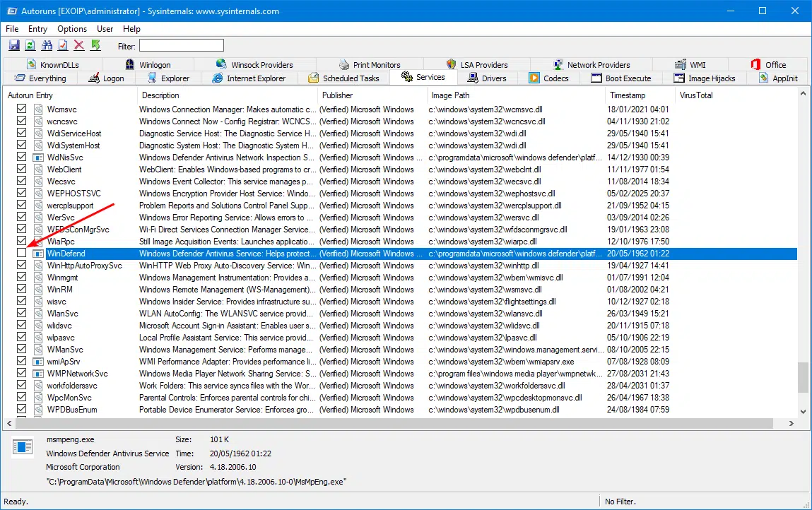This screenshot has width=812, height=510.
Task: Switch to the Logon tab
Action: pyautogui.click(x=107, y=78)
